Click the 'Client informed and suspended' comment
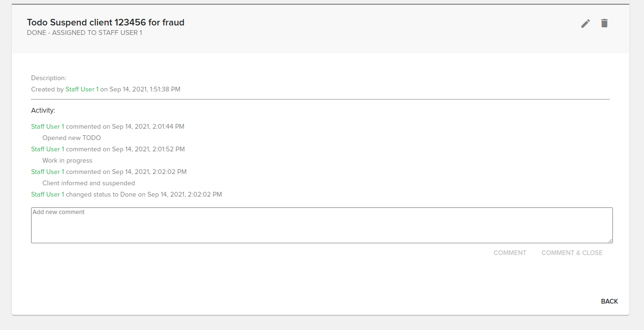This screenshot has height=330, width=644. click(x=89, y=183)
